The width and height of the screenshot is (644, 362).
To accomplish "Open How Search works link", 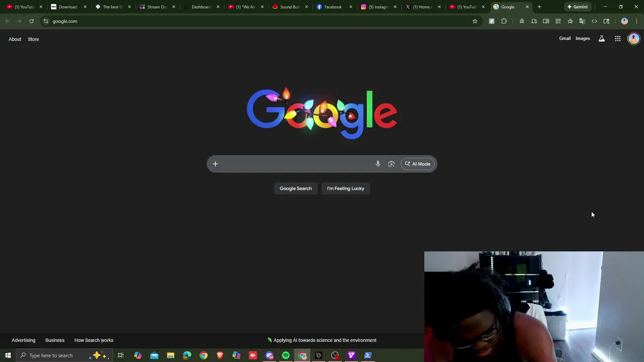I will click(x=94, y=340).
